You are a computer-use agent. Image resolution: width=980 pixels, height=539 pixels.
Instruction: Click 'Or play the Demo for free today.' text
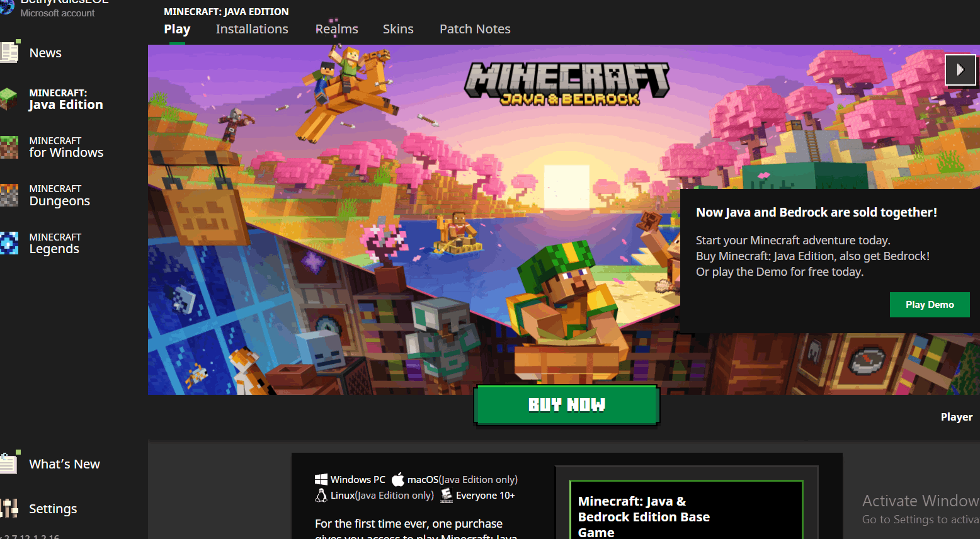pos(780,271)
